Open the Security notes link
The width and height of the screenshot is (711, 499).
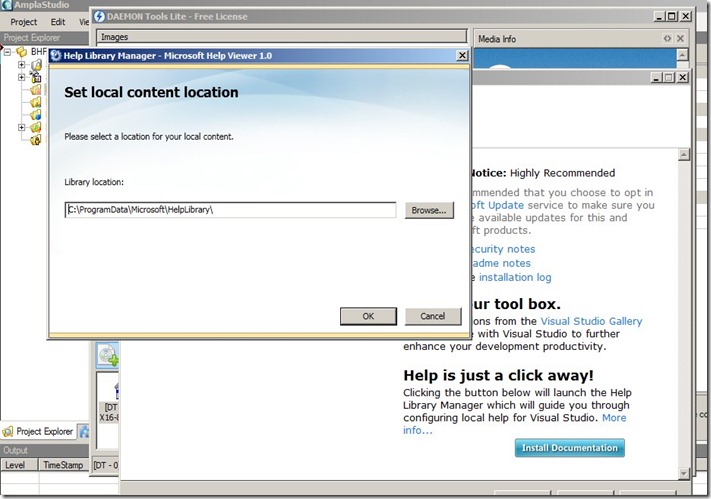(502, 249)
